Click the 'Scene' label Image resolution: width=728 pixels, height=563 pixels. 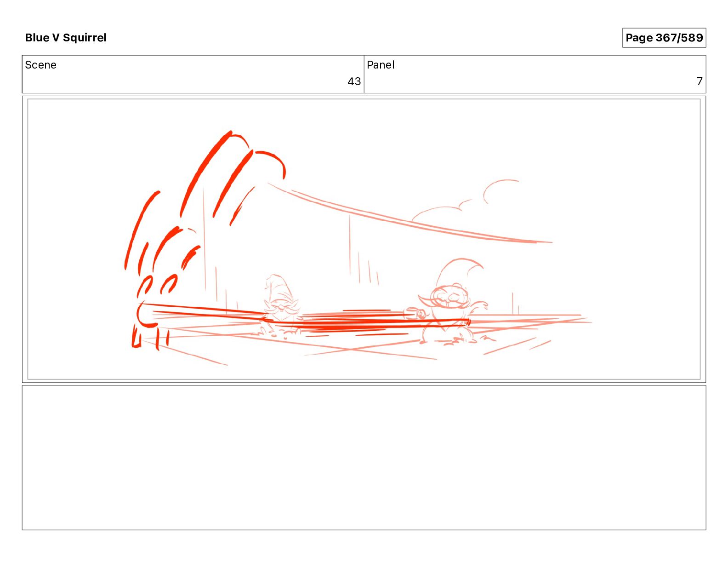click(41, 65)
